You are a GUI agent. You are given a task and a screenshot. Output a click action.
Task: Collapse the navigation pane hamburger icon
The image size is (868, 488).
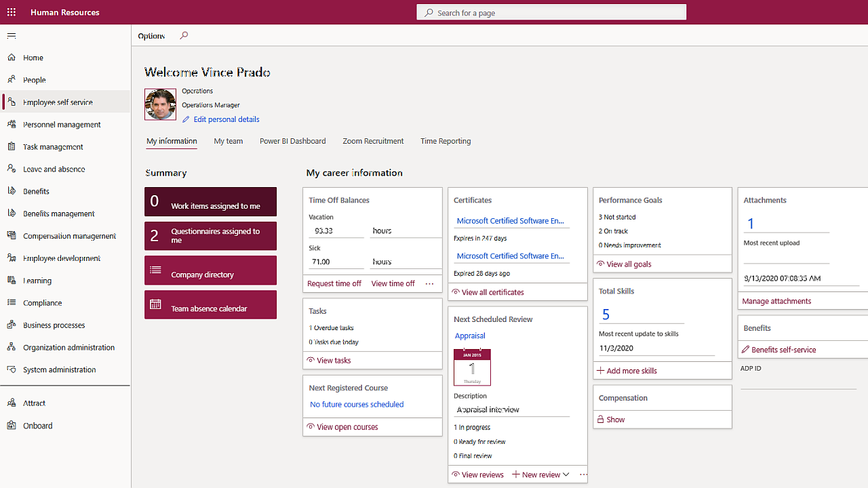coord(12,36)
